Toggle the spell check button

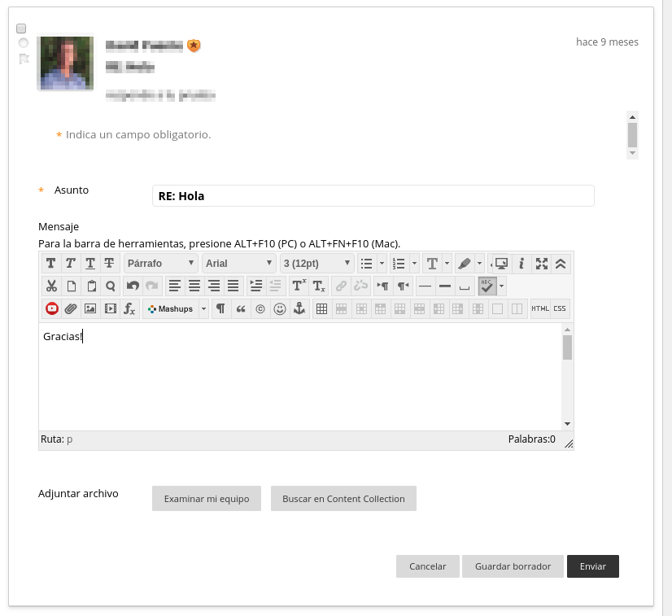487,286
